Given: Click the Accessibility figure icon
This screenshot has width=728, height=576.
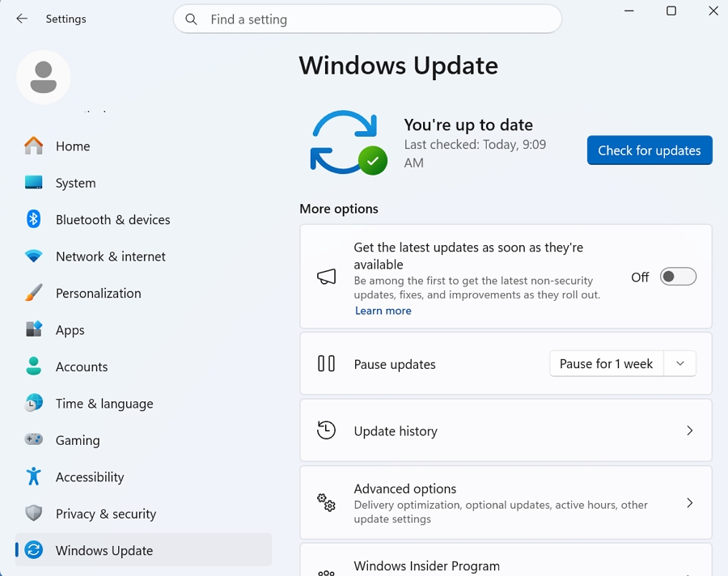Looking at the screenshot, I should click(34, 476).
